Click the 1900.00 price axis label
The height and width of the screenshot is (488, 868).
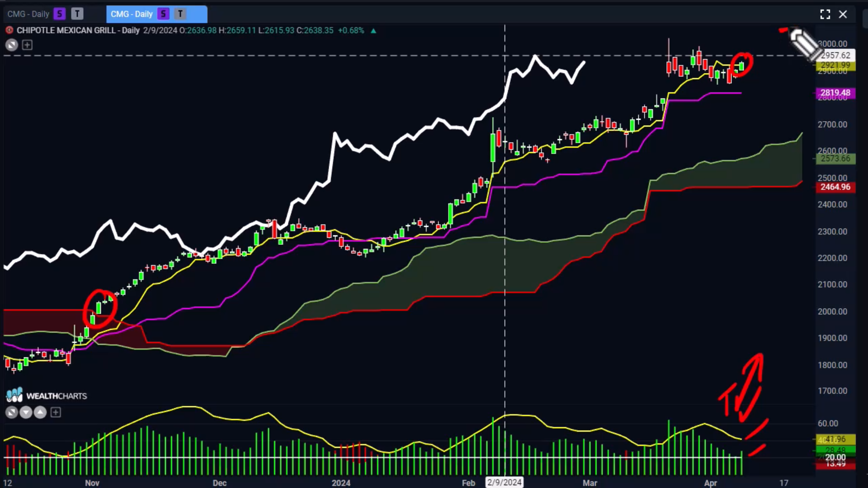[x=832, y=338]
